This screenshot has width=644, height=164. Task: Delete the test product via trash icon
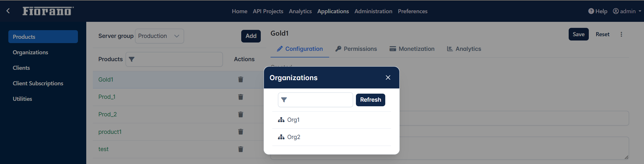point(241,149)
